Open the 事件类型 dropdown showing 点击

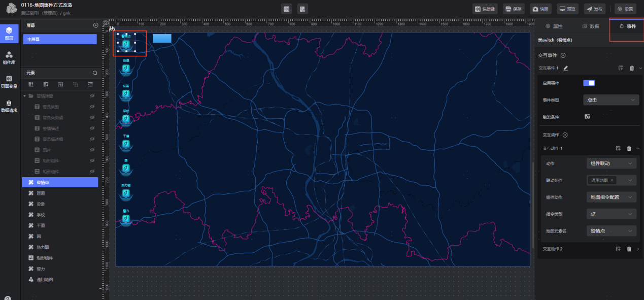point(611,100)
